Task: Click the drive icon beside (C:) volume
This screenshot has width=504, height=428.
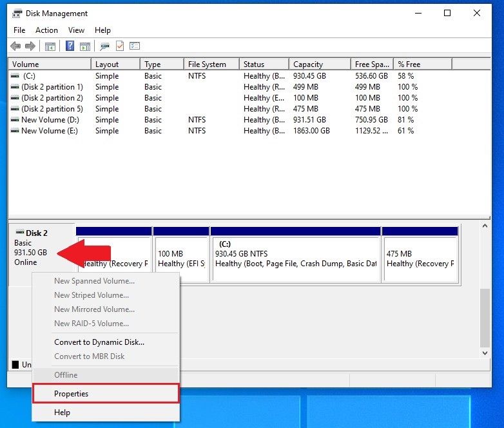Action: [x=15, y=76]
